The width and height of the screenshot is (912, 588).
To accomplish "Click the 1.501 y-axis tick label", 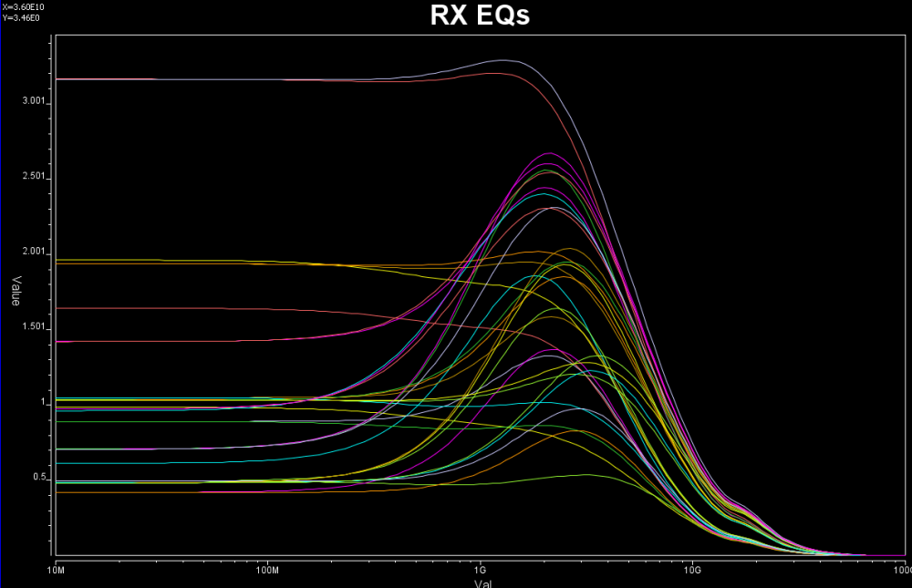I will coord(35,327).
